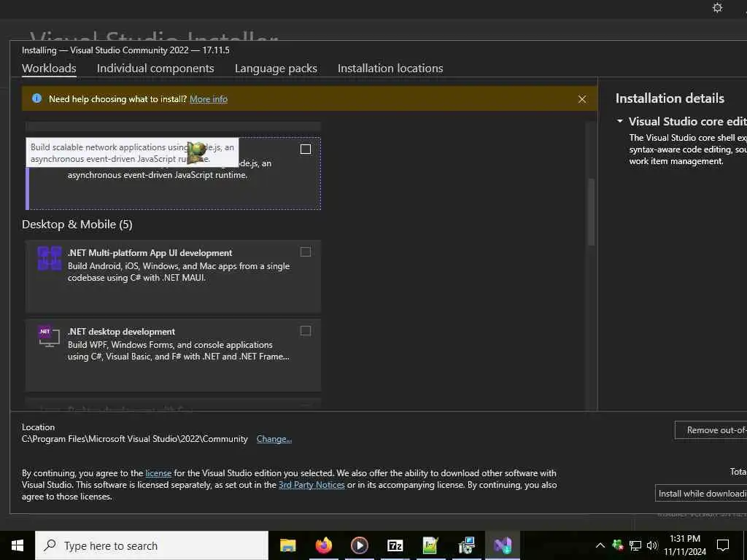The image size is (747, 560).
Task: Click the Installation details heading
Action: point(670,98)
